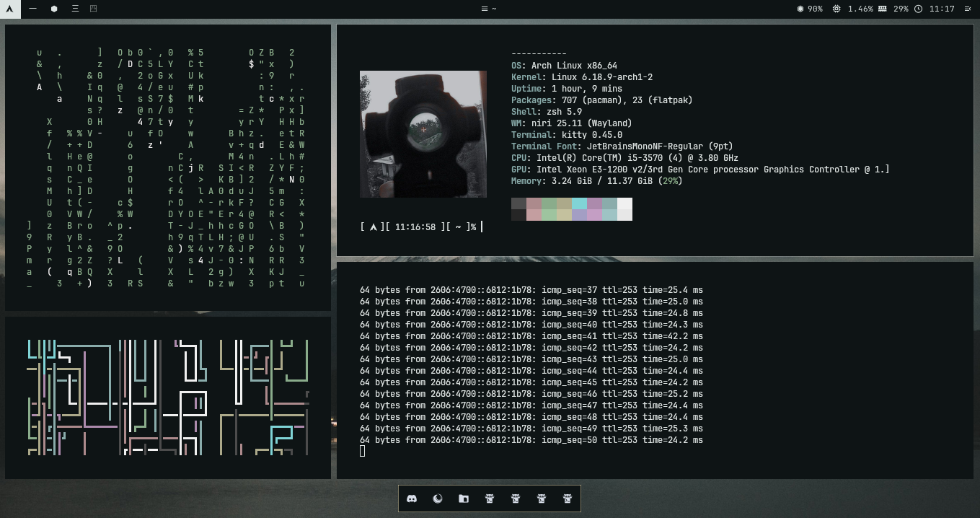Open the Arch Linux launcher logo
The width and height of the screenshot is (980, 518).
(x=10, y=9)
